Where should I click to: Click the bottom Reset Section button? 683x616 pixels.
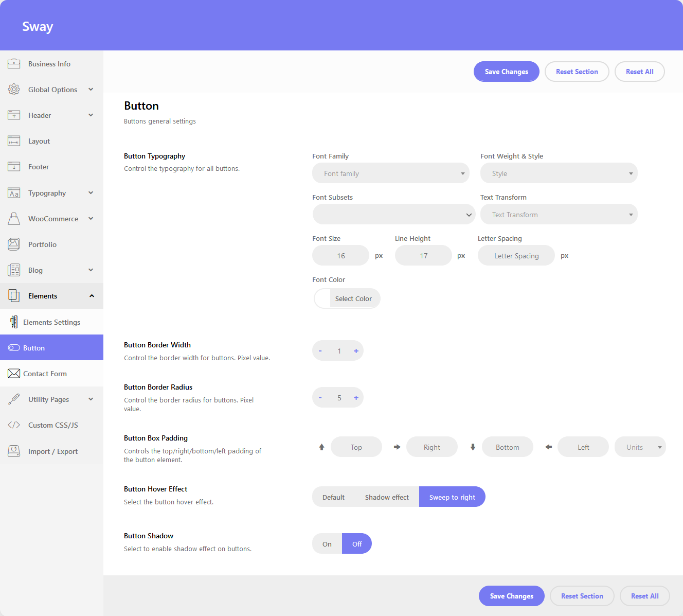tap(582, 596)
